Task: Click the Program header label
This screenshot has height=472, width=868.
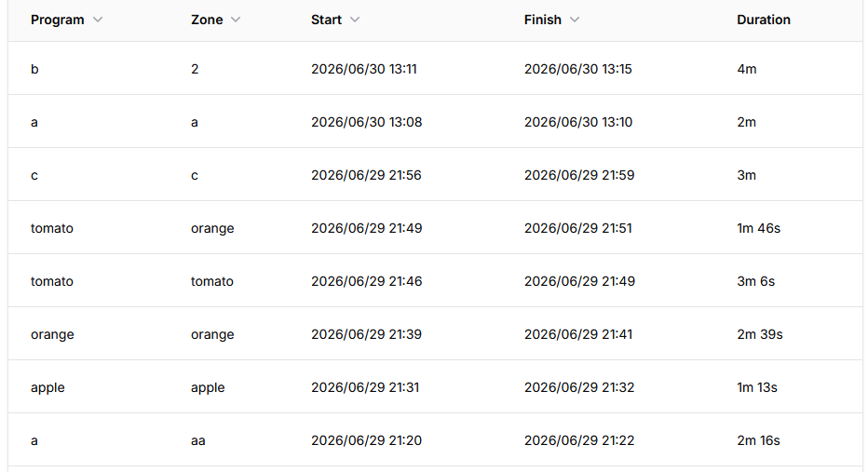Action: click(x=58, y=20)
